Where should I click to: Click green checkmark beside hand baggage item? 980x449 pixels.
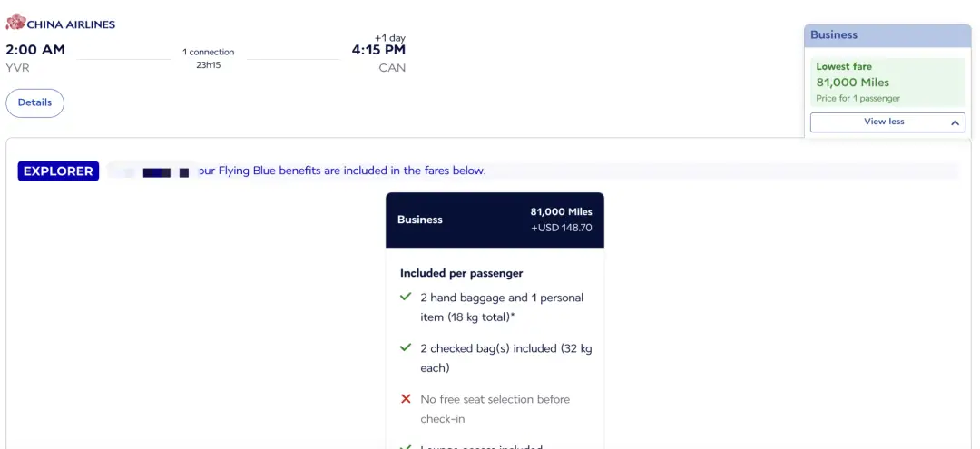point(406,298)
